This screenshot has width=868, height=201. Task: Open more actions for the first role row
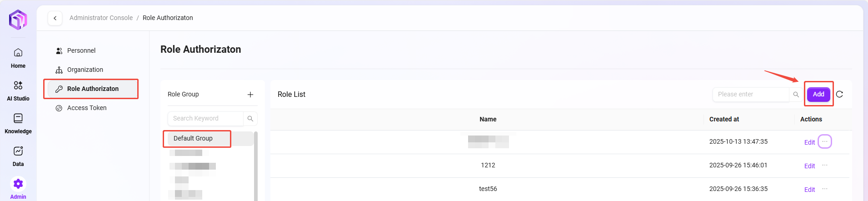(x=825, y=141)
